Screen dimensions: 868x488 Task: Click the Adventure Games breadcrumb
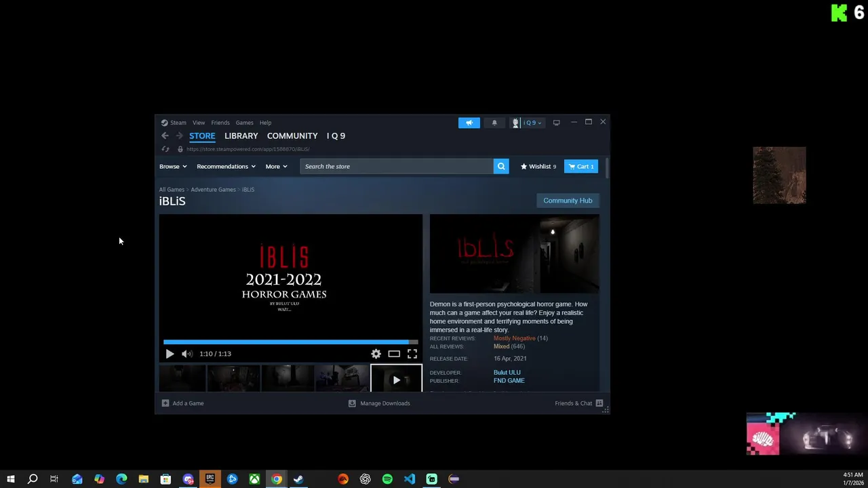pyautogui.click(x=213, y=190)
